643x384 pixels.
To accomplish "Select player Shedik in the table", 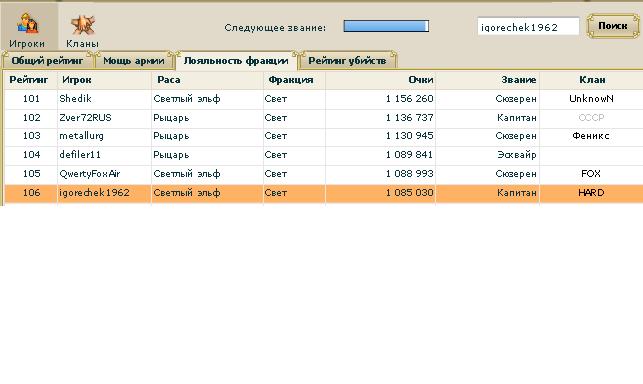I will click(75, 99).
